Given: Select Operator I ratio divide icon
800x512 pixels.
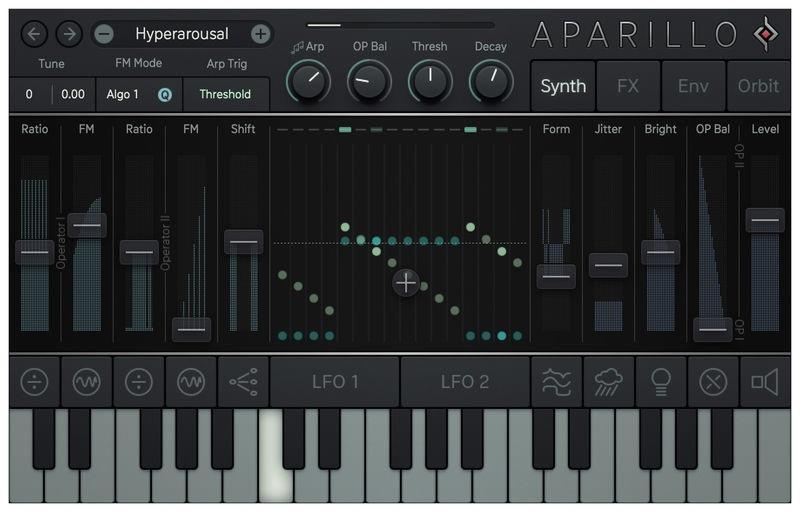Looking at the screenshot, I should (x=34, y=382).
